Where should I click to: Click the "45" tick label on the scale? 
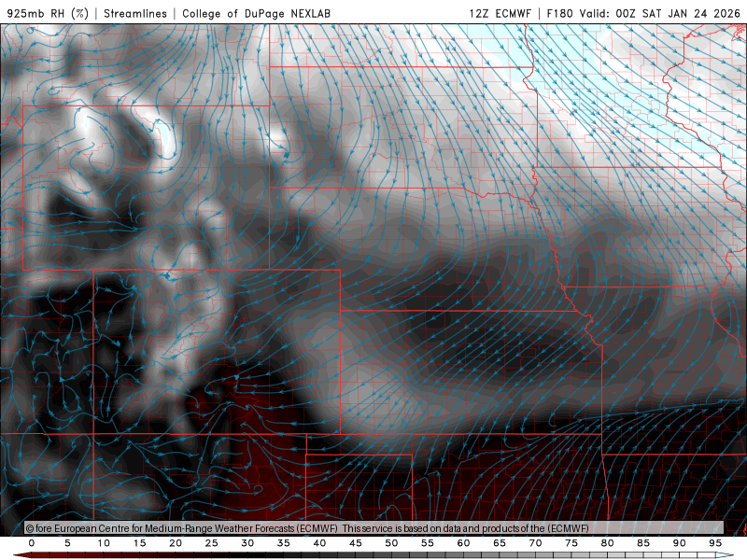[x=356, y=543]
